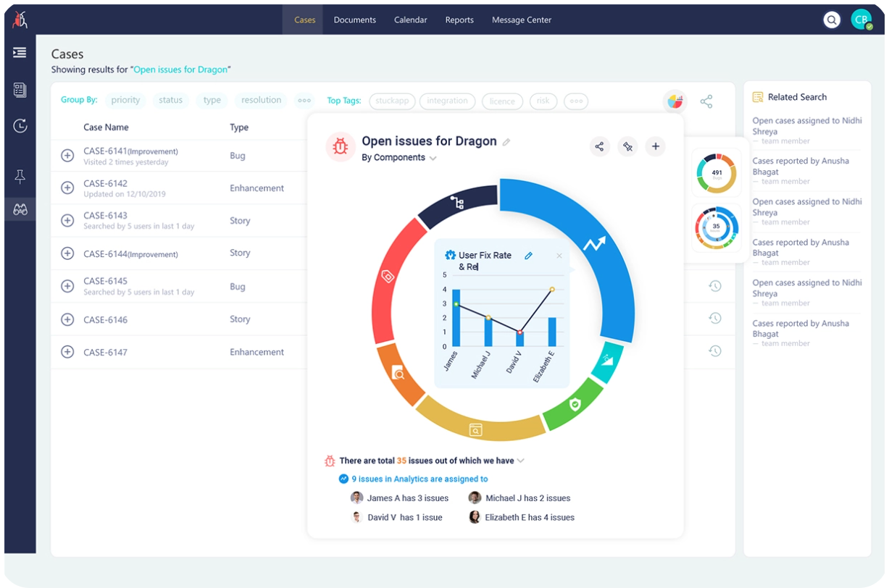
Task: Expand CASE-6145 row with plus icon
Action: tap(67, 286)
